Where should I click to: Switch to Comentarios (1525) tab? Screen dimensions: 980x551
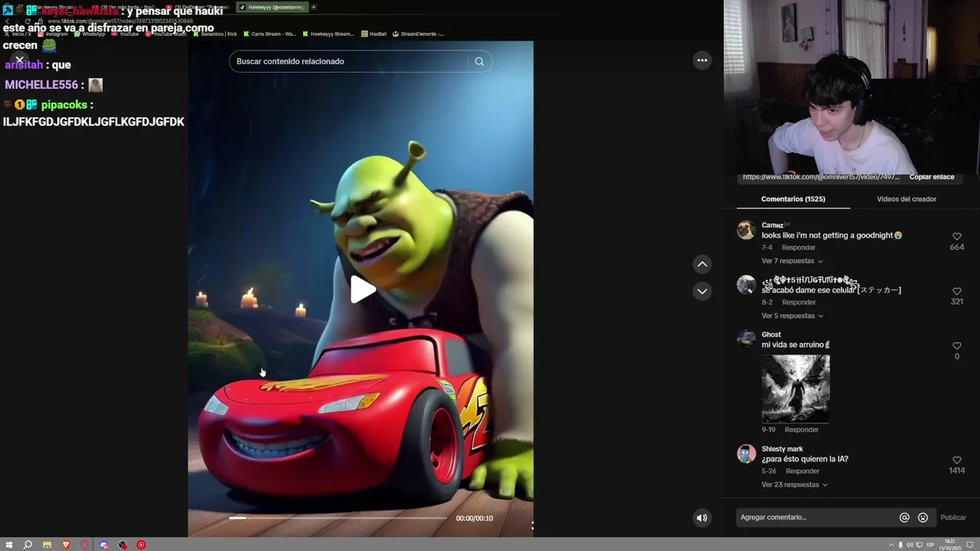(x=793, y=199)
